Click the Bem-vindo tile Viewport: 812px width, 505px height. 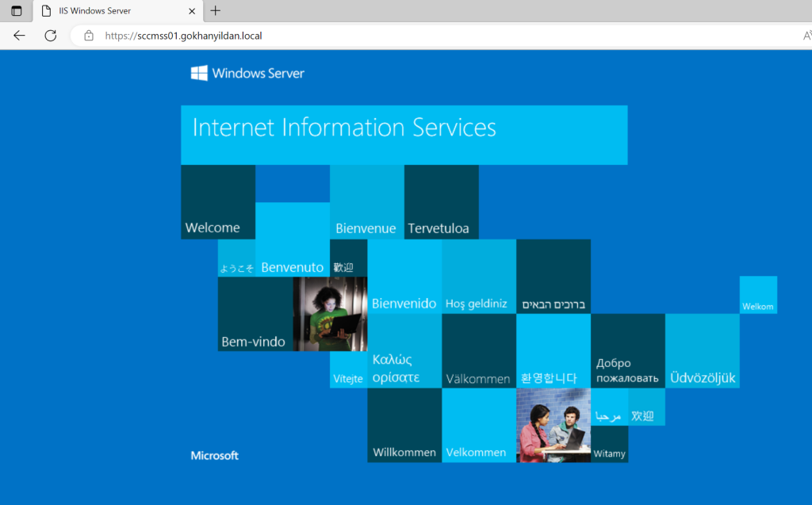click(x=255, y=314)
